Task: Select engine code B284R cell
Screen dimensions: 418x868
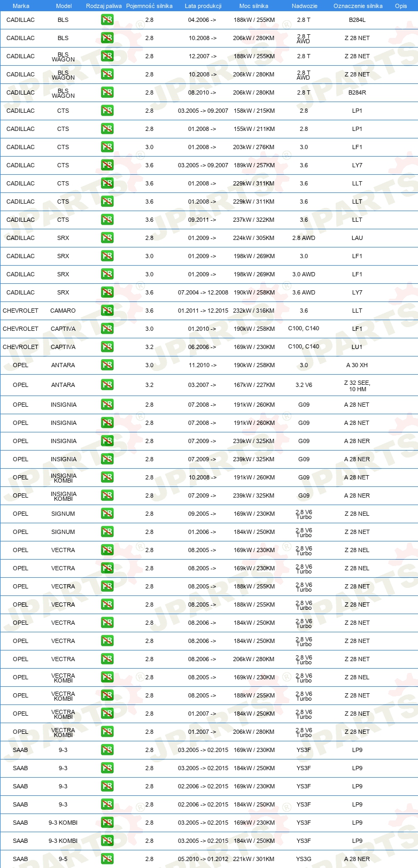Action: (357, 92)
